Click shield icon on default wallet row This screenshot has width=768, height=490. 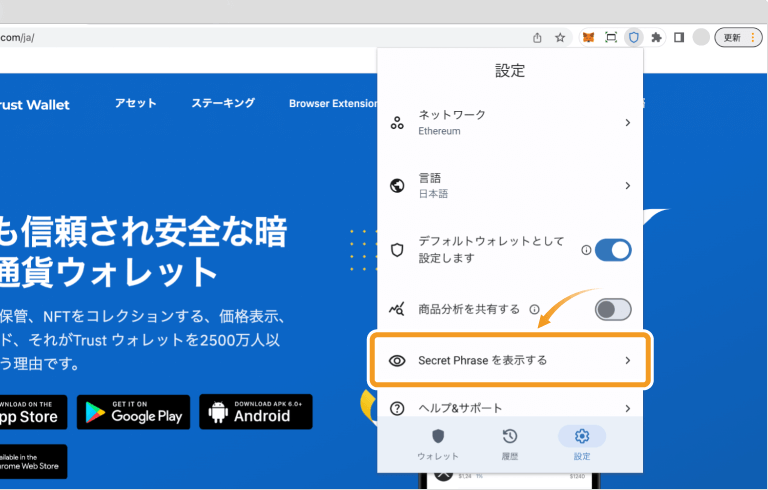(x=397, y=250)
